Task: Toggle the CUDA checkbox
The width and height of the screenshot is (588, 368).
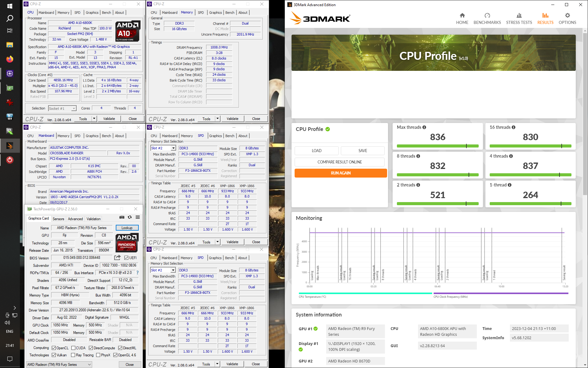Action: 73,348
